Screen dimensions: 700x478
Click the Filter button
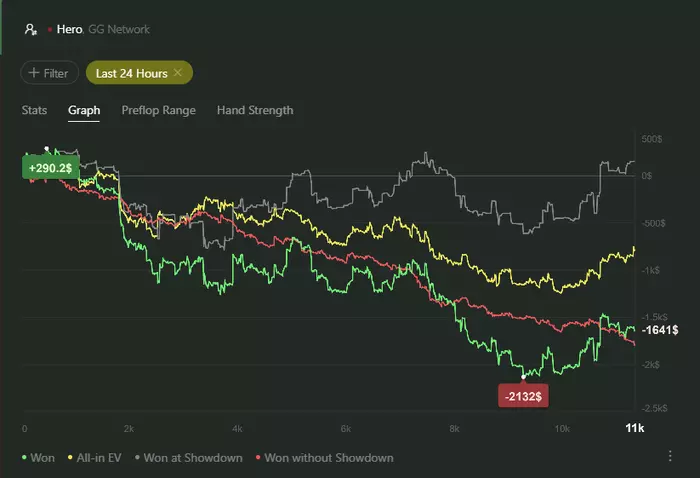coord(49,73)
